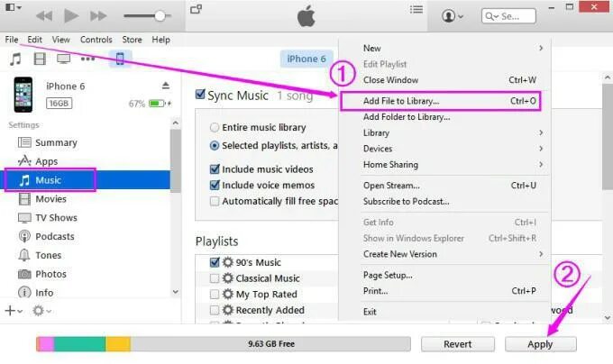Expand the Library submenu
Screen dimensions: 613x364
pyautogui.click(x=445, y=132)
